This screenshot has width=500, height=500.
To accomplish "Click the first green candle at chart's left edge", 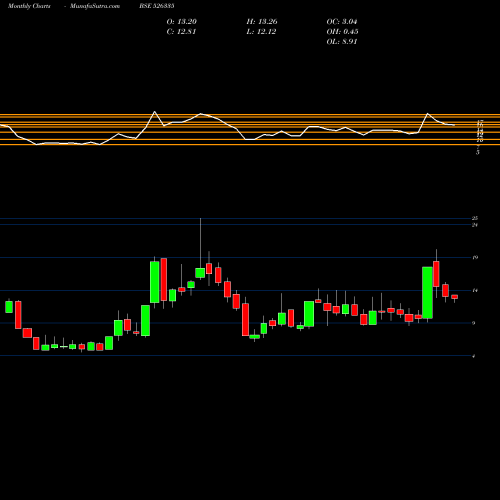I will pyautogui.click(x=9, y=307).
